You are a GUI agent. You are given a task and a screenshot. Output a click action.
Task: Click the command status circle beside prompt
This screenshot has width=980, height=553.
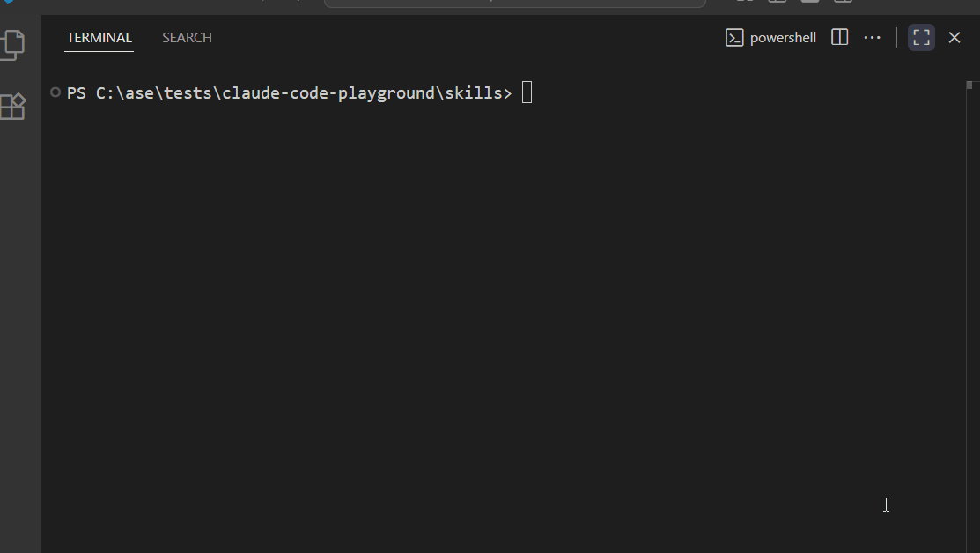tap(55, 92)
